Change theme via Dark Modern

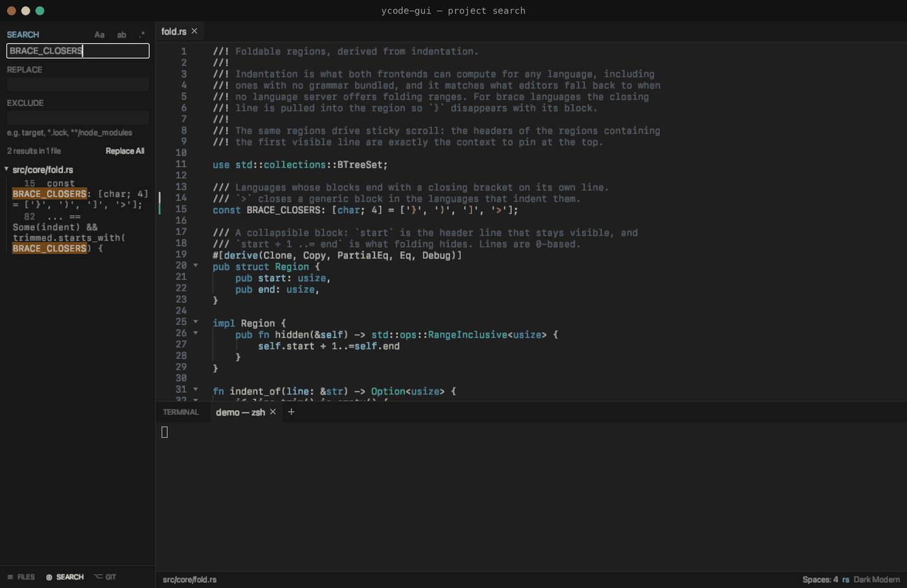pos(877,580)
